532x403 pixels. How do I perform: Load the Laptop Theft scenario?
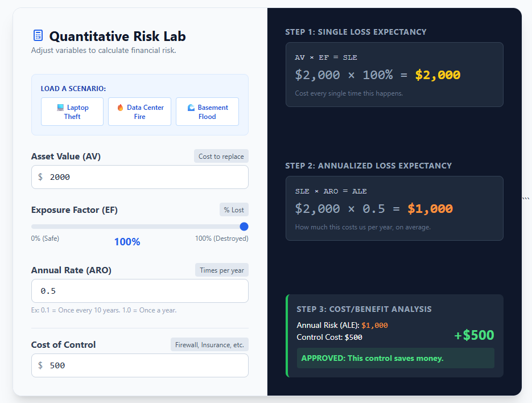(x=72, y=112)
